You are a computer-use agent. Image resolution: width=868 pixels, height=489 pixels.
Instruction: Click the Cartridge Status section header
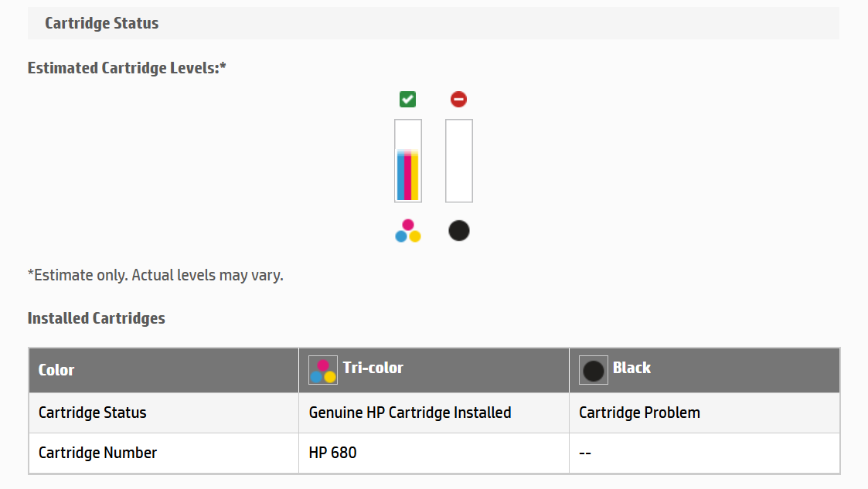pos(101,23)
